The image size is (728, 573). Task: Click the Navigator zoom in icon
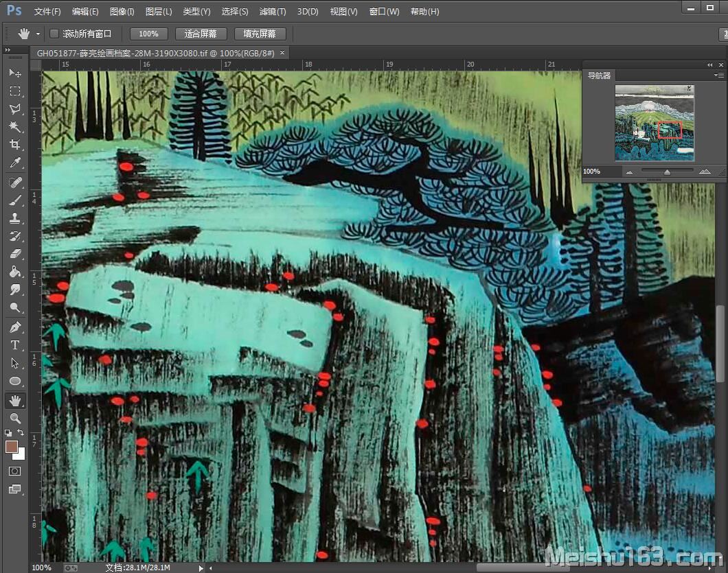point(705,172)
